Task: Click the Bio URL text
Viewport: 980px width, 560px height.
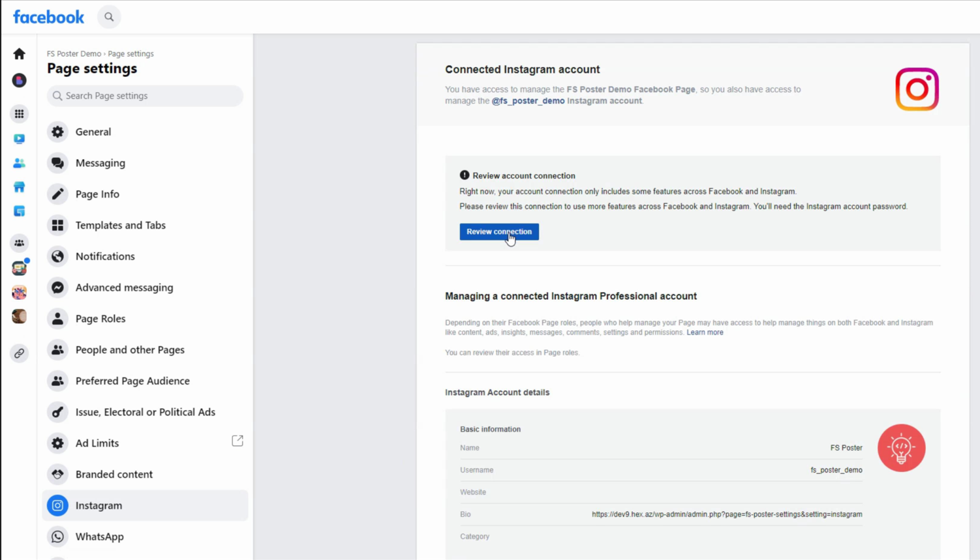Action: 727,514
